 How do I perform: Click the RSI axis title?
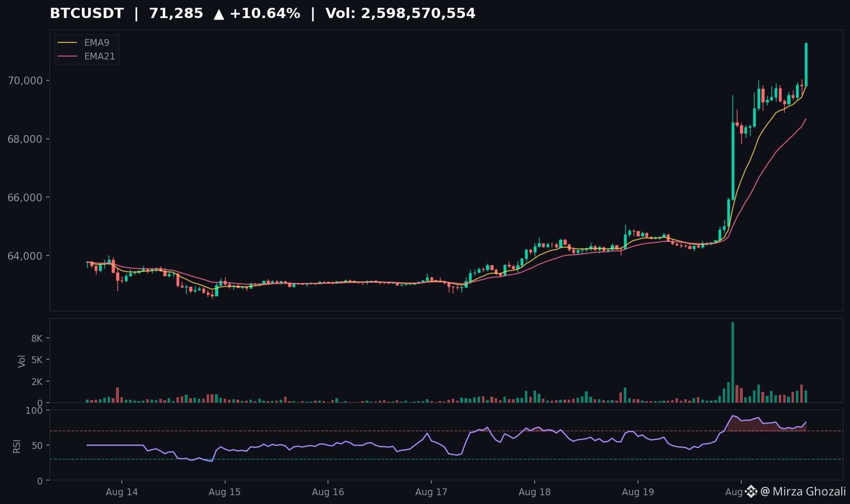pyautogui.click(x=17, y=446)
